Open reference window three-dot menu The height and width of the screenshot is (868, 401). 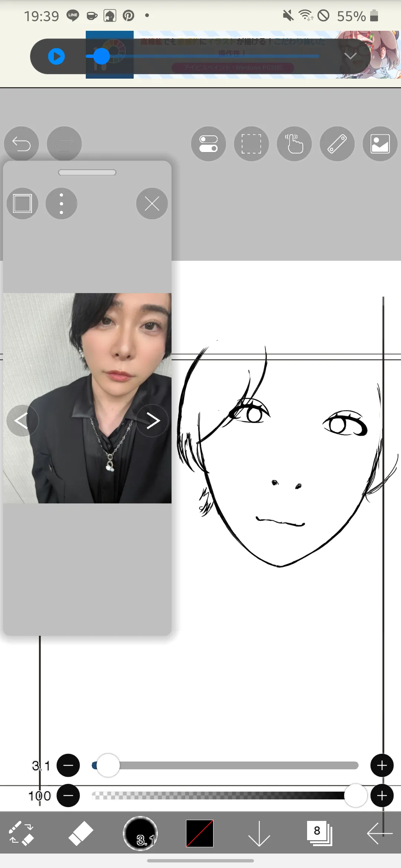[61, 203]
